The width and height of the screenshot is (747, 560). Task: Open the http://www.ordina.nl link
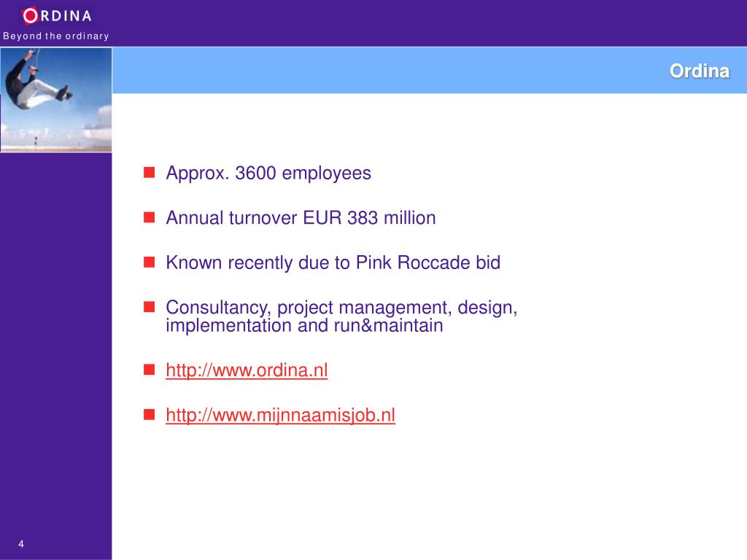247,370
